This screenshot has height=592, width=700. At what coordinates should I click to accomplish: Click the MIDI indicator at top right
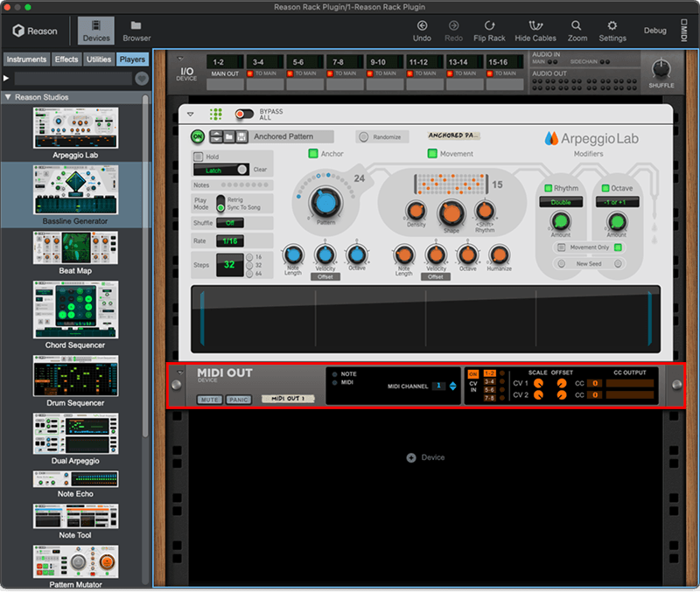pyautogui.click(x=683, y=31)
